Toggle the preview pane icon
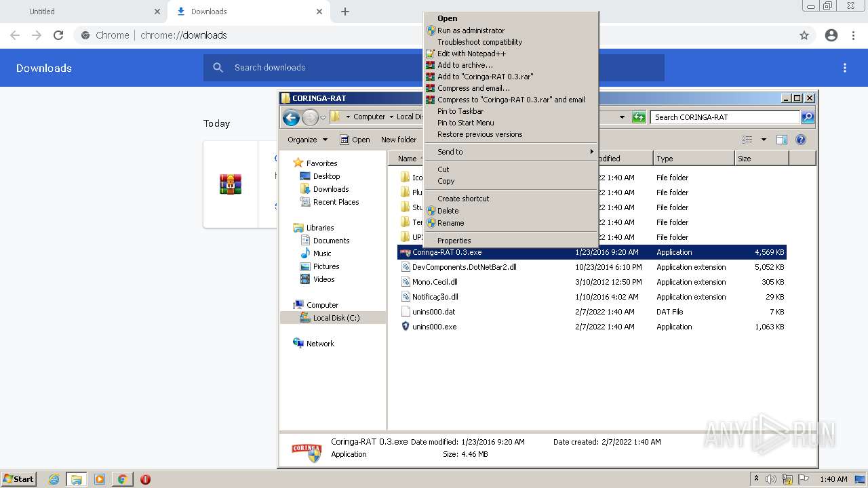 (781, 140)
